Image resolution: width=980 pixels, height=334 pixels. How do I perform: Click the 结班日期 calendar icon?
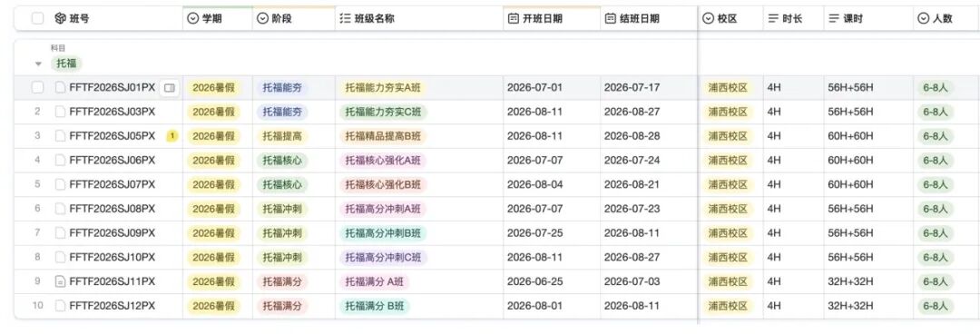[x=610, y=19]
